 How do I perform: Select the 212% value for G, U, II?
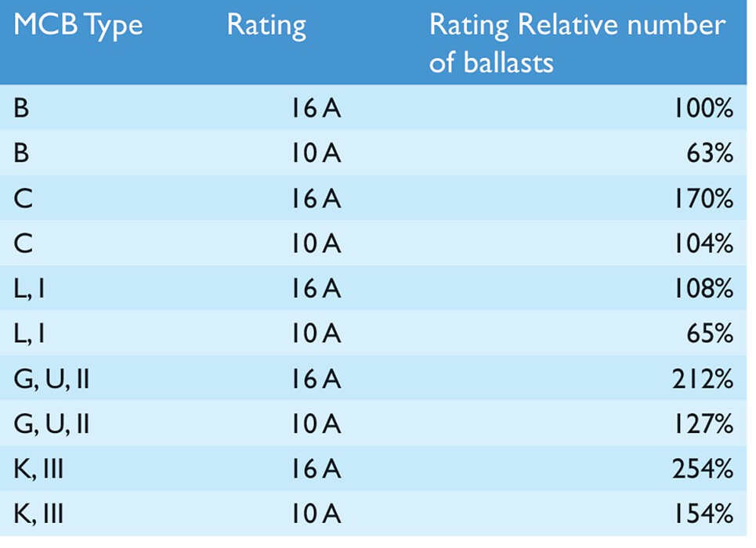(x=703, y=379)
